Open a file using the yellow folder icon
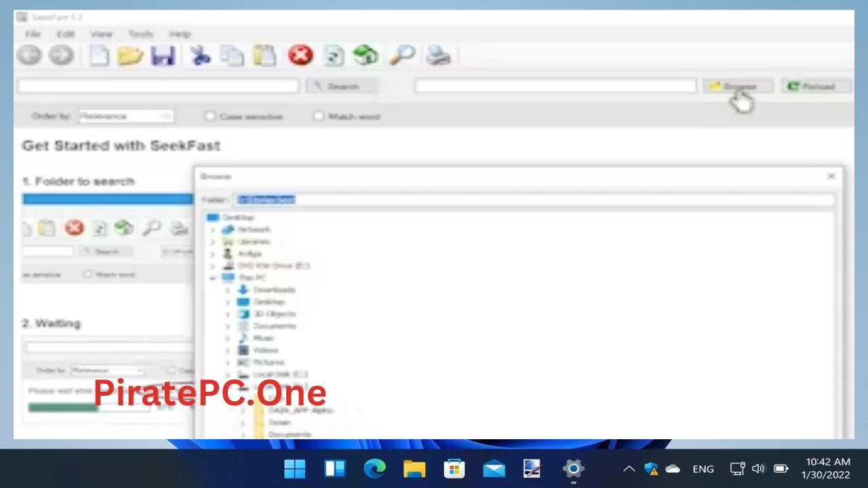Viewport: 868px width, 488px height. [x=130, y=56]
